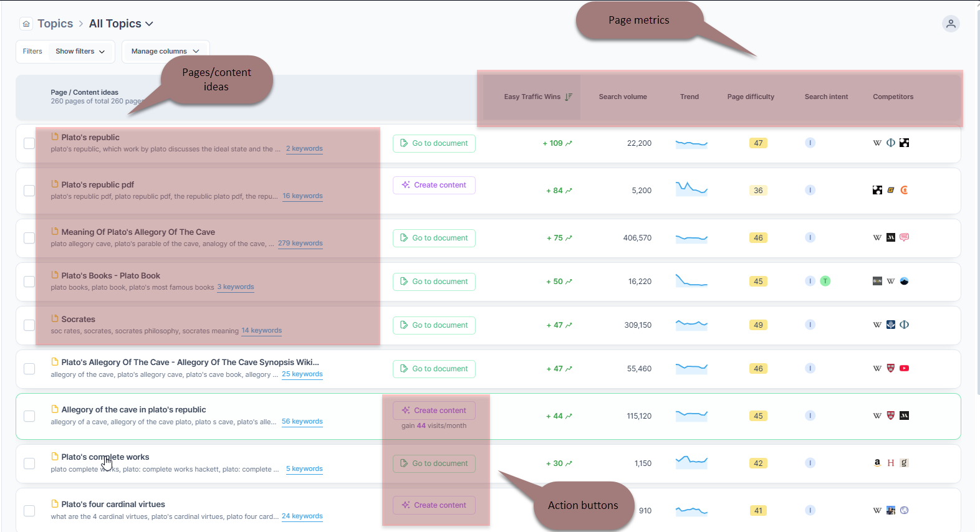Open the user profile avatar icon
980x532 pixels.
(951, 24)
